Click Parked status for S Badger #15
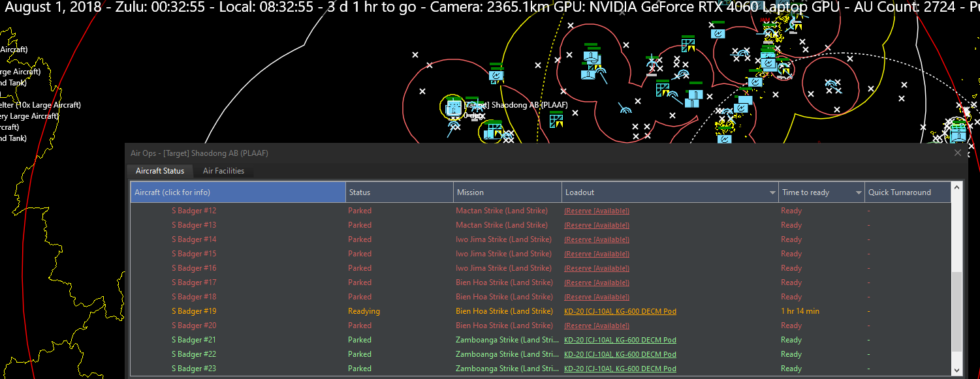The height and width of the screenshot is (379, 980). tap(360, 254)
